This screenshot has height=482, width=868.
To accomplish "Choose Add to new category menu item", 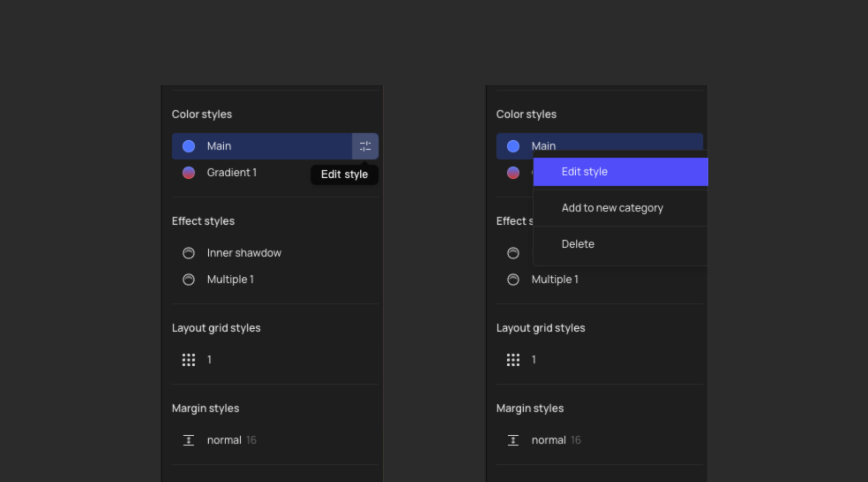I will click(621, 208).
